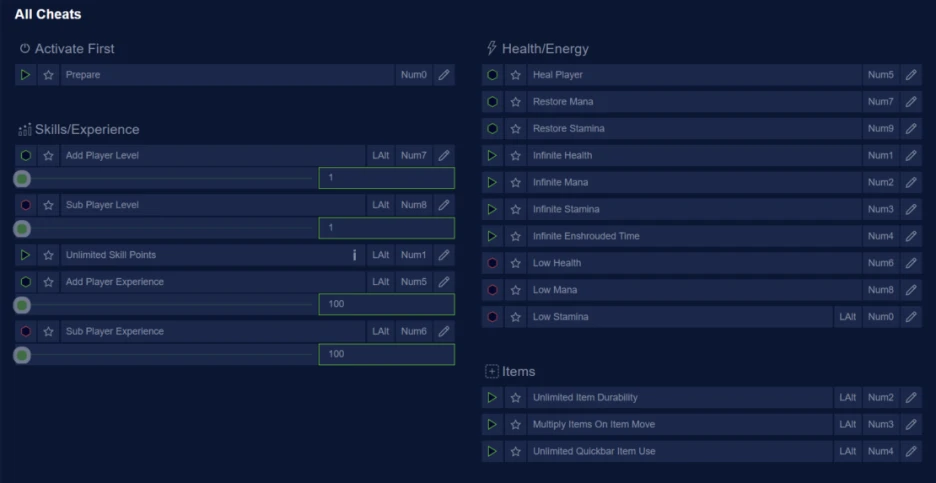Turn on Unlimited Quickbar Item Use
The image size is (936, 483).
[492, 452]
